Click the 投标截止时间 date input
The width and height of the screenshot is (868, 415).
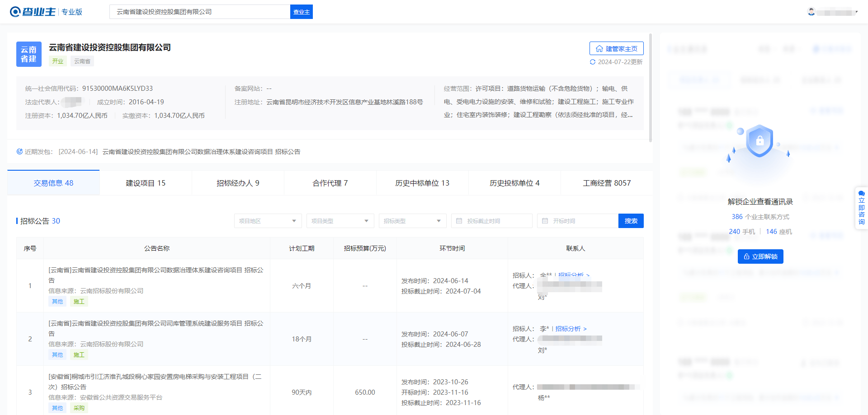click(492, 221)
